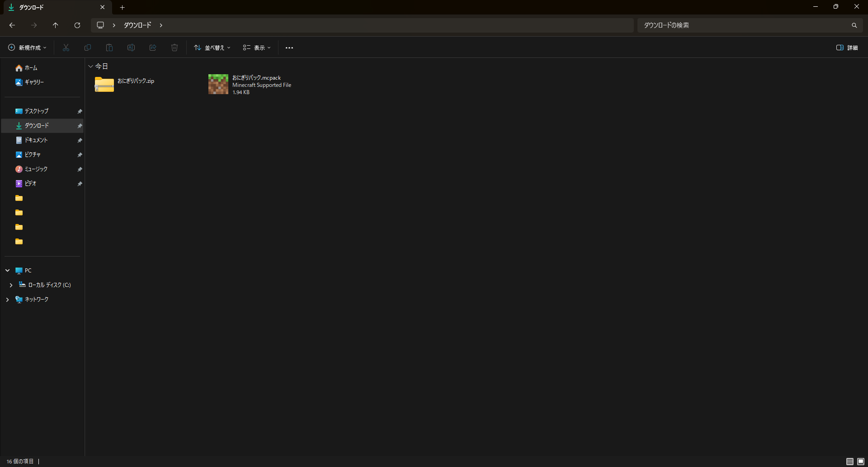Go to ホーム in sidebar

tap(31, 68)
